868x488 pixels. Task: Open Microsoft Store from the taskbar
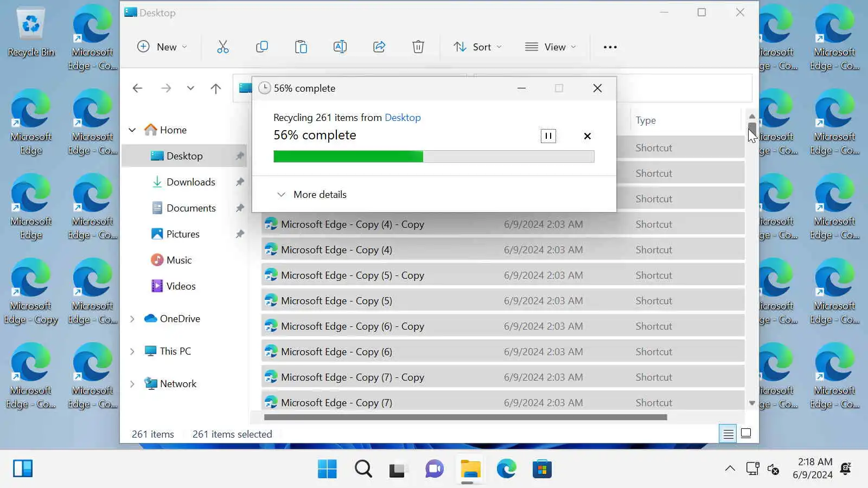point(542,469)
